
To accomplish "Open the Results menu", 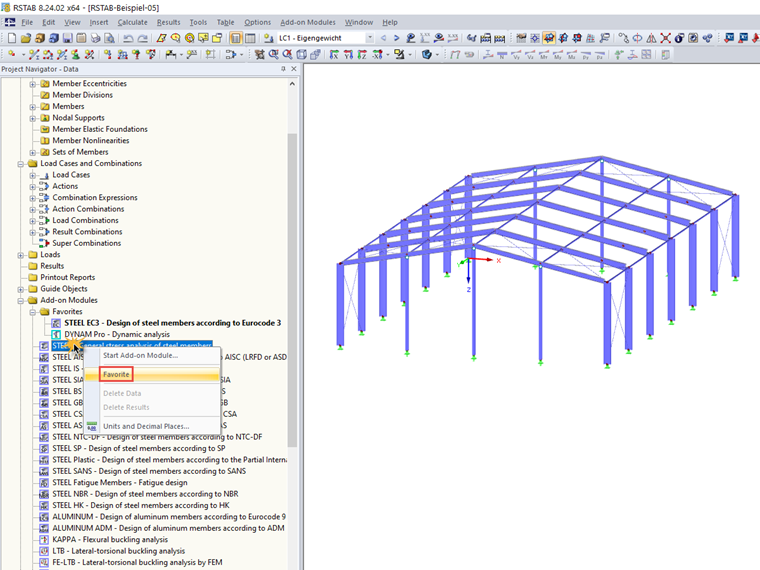I will (168, 22).
